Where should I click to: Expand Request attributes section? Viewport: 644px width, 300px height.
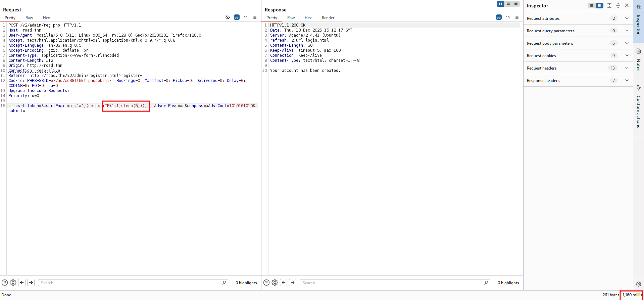(x=627, y=18)
